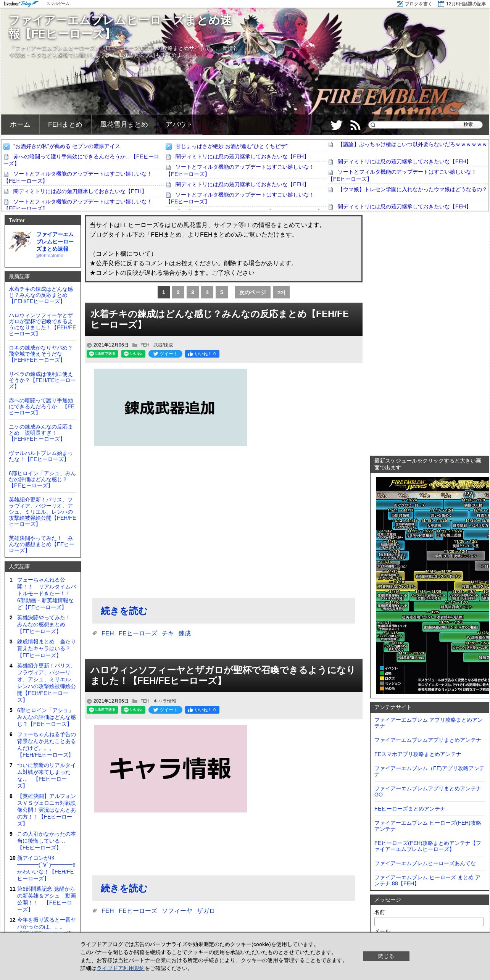The image size is (490, 980).
Task: Click ツイート on ハロウィンソフィーヤ article
Action: (165, 710)
